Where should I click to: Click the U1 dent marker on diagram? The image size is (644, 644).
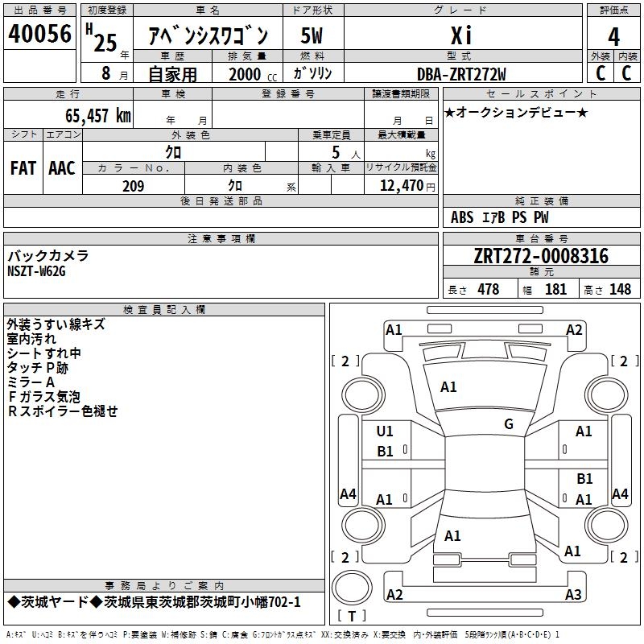point(385,431)
